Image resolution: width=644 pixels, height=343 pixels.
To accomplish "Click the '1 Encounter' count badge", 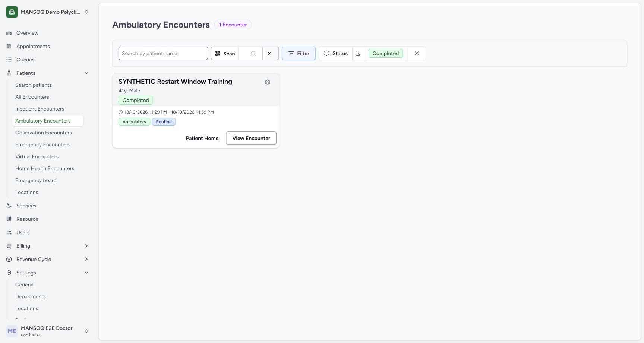I will [x=233, y=25].
